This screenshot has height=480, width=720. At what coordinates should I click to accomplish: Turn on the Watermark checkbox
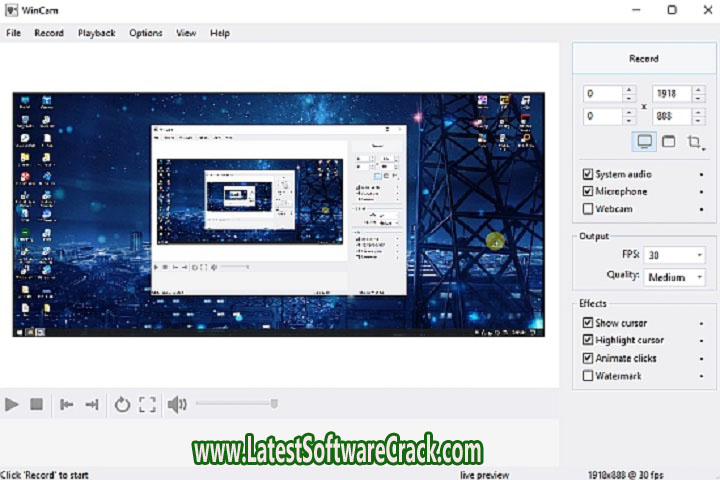[x=588, y=376]
